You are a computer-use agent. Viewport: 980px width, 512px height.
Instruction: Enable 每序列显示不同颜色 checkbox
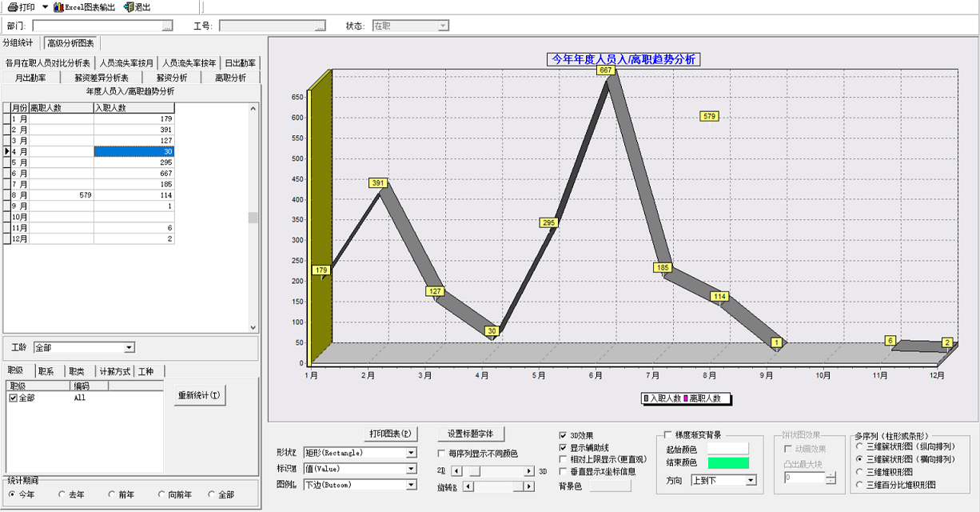tap(442, 454)
